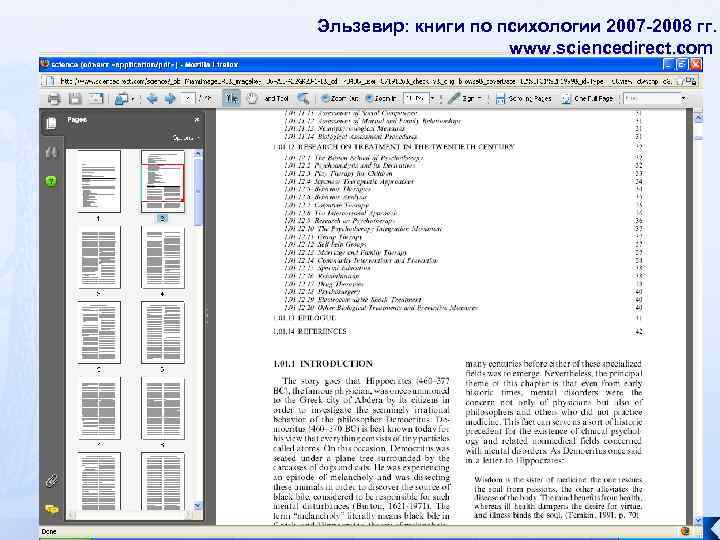Click the 1.01.1 INTRODUCTION heading
Image resolution: width=720 pixels, height=540 pixels.
(x=323, y=364)
